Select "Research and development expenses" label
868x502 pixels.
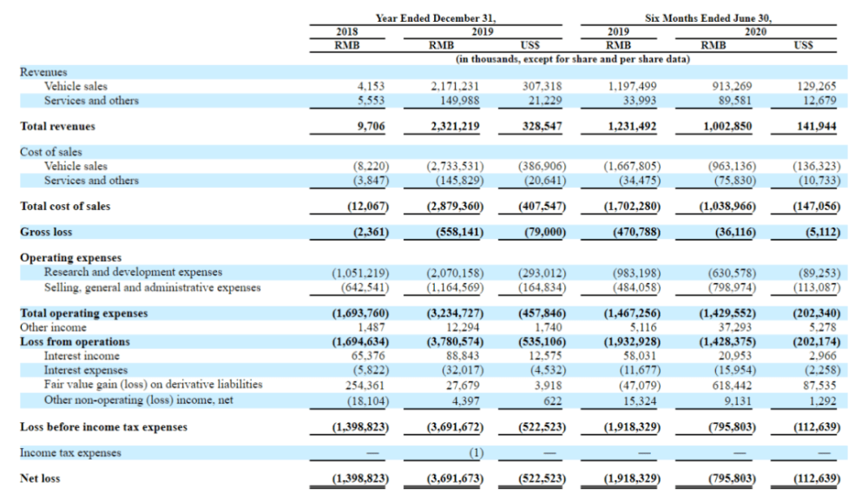(x=134, y=272)
